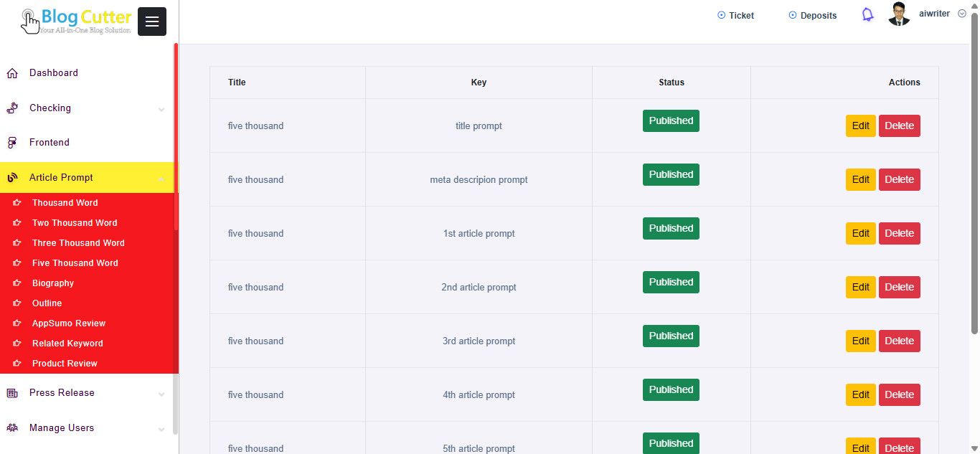Collapse the Article Prompt submenu chevron
Viewport: 980px width, 454px height.
pyautogui.click(x=161, y=179)
